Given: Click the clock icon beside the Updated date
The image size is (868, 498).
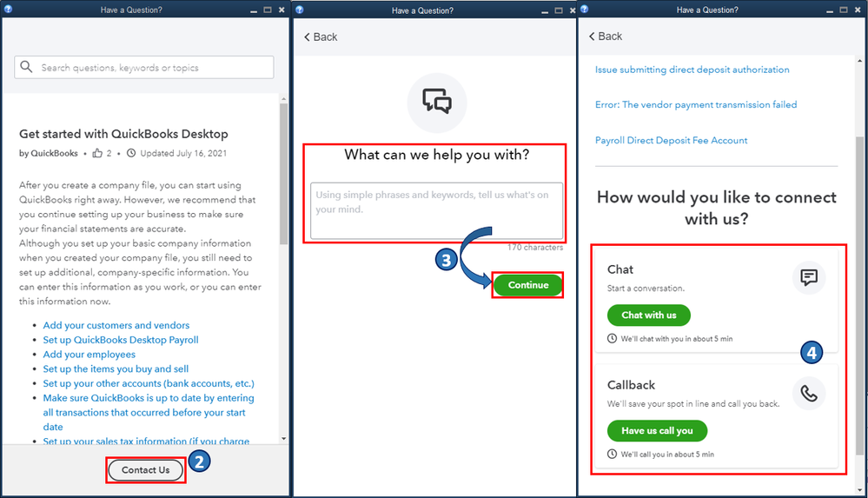Looking at the screenshot, I should coord(131,153).
